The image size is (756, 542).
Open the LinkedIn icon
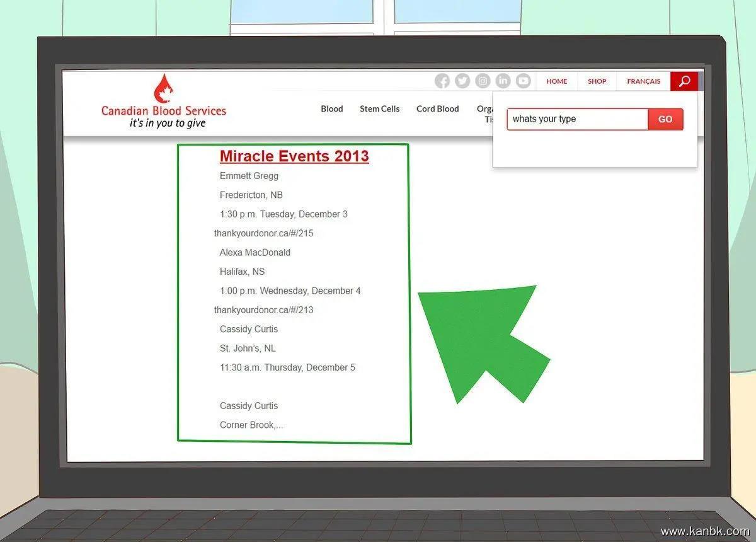pyautogui.click(x=503, y=81)
